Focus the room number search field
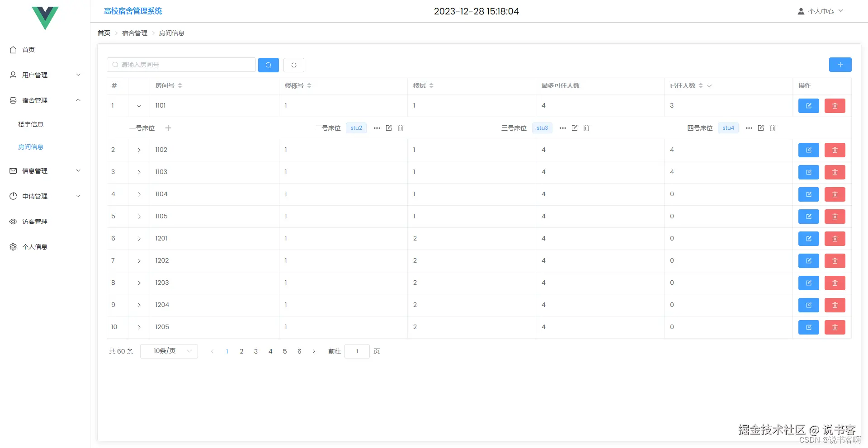 point(181,65)
